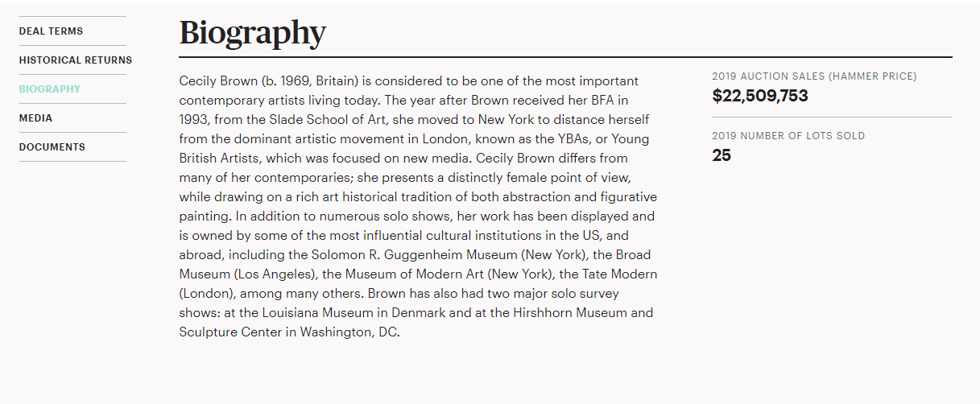
Task: Click the Washington, DC text
Action: (349, 332)
